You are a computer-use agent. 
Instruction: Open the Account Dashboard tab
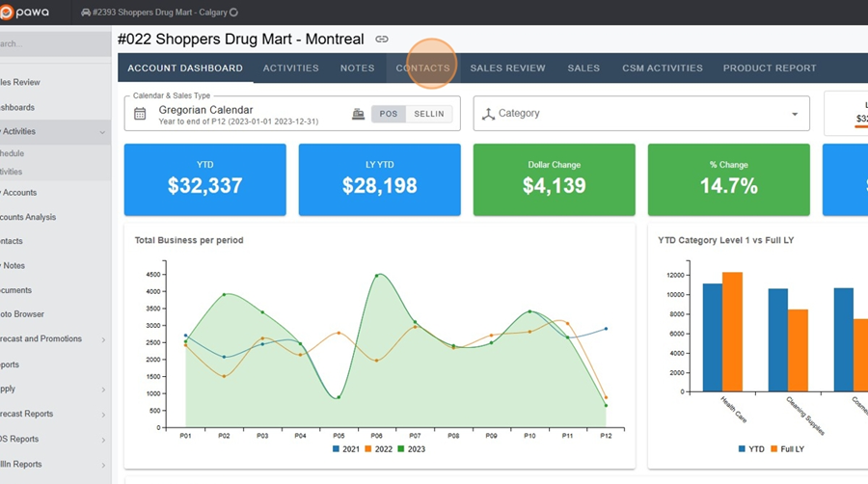(185, 68)
